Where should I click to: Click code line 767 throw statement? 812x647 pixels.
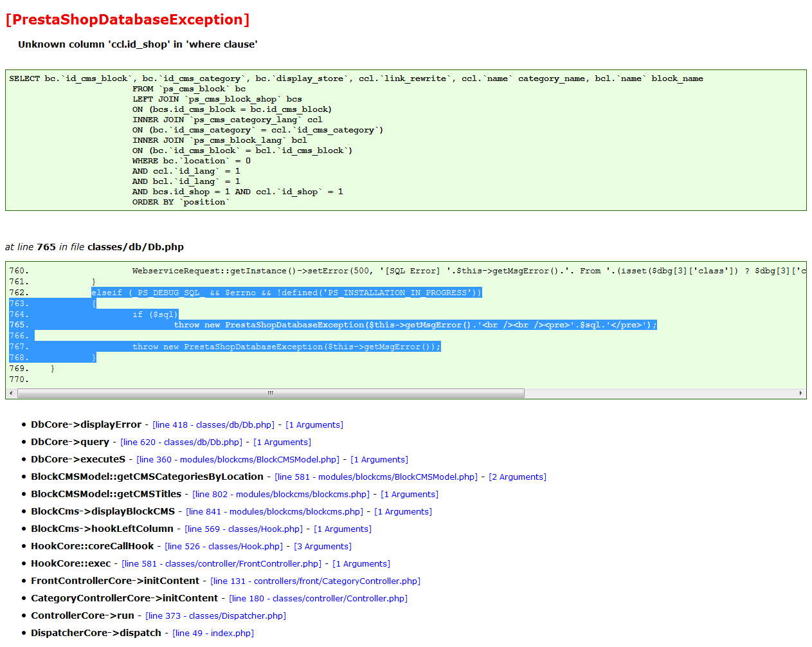(x=287, y=347)
